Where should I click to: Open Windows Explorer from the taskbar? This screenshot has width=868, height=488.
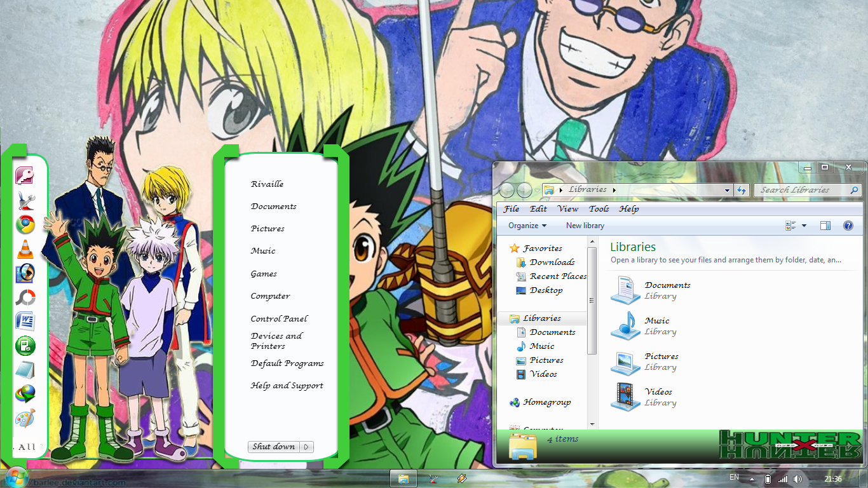403,480
